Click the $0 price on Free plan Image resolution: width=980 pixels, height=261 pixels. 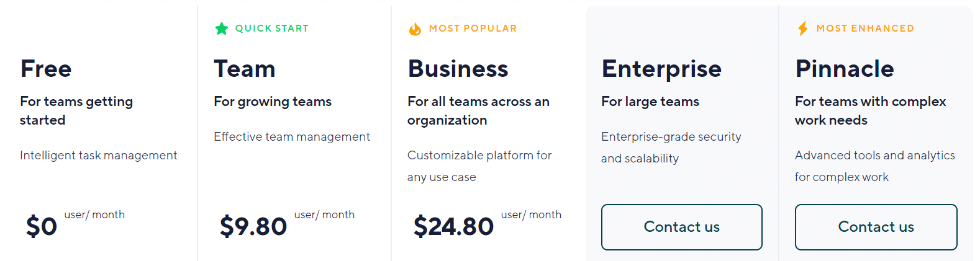pos(42,226)
